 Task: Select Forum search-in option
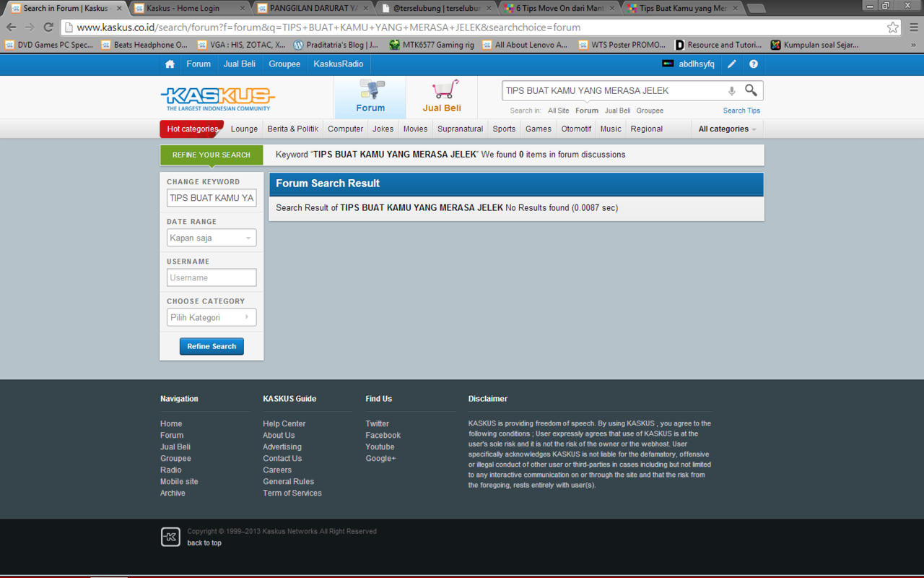(x=587, y=111)
